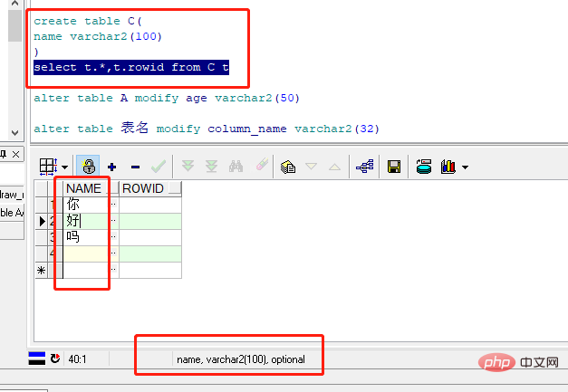Click the ROWID column header
The width and height of the screenshot is (568, 392).
coord(145,188)
